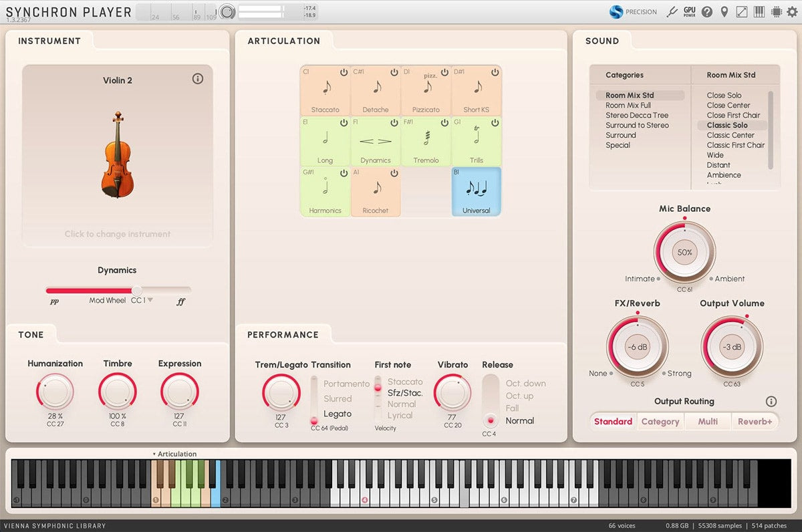The height and width of the screenshot is (532, 802).
Task: Click the Violin 2 info icon
Action: tap(198, 79)
